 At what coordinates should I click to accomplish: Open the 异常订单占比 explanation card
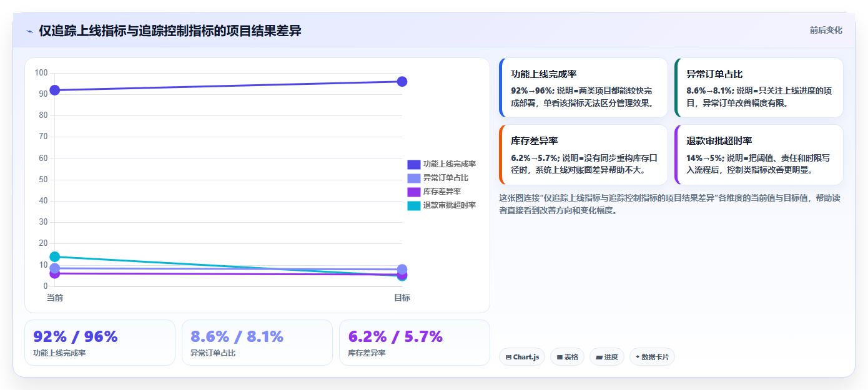[x=759, y=88]
